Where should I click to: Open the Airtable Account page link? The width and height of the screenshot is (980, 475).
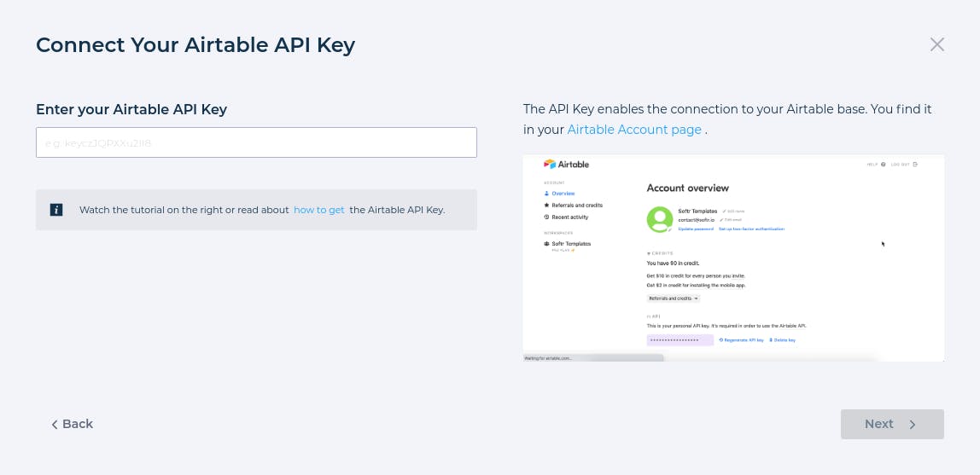tap(633, 130)
